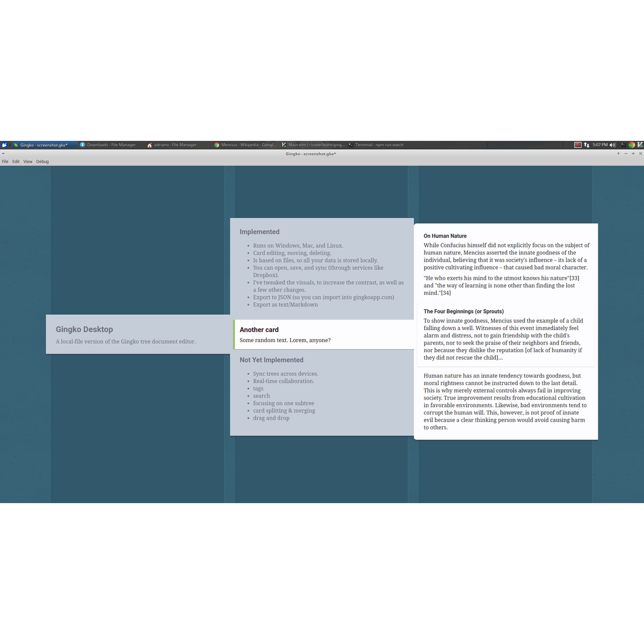
Task: Click the Downloads File Manager taskbar icon
Action: point(83,145)
